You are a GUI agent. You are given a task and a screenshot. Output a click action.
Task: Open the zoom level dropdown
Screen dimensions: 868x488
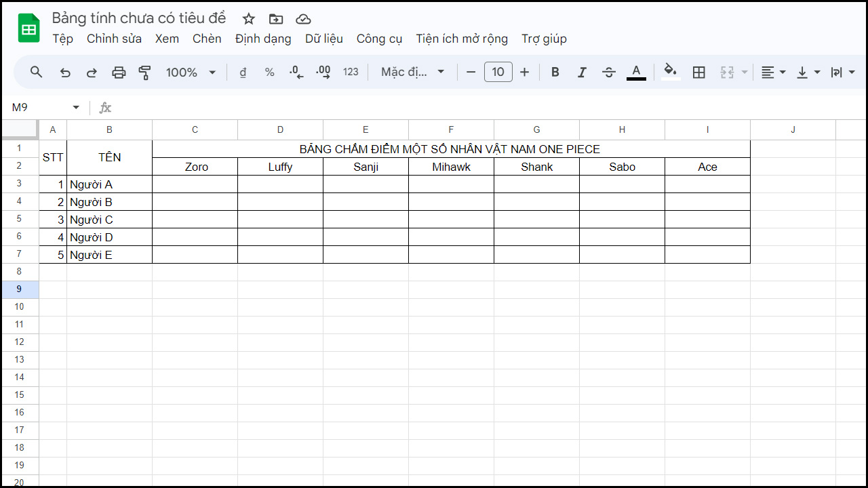191,72
